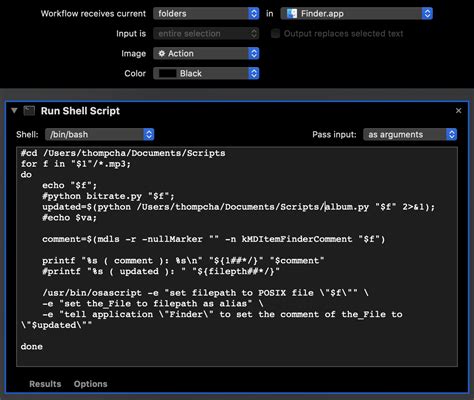Collapse the Run Shell Script disclosure triangle
The image size is (474, 400).
[x=14, y=111]
